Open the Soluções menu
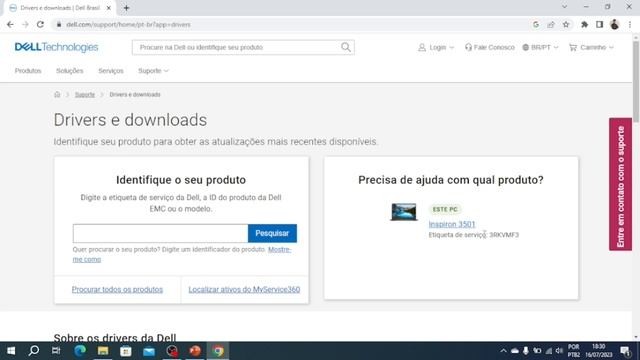This screenshot has height=360, width=640. [69, 71]
